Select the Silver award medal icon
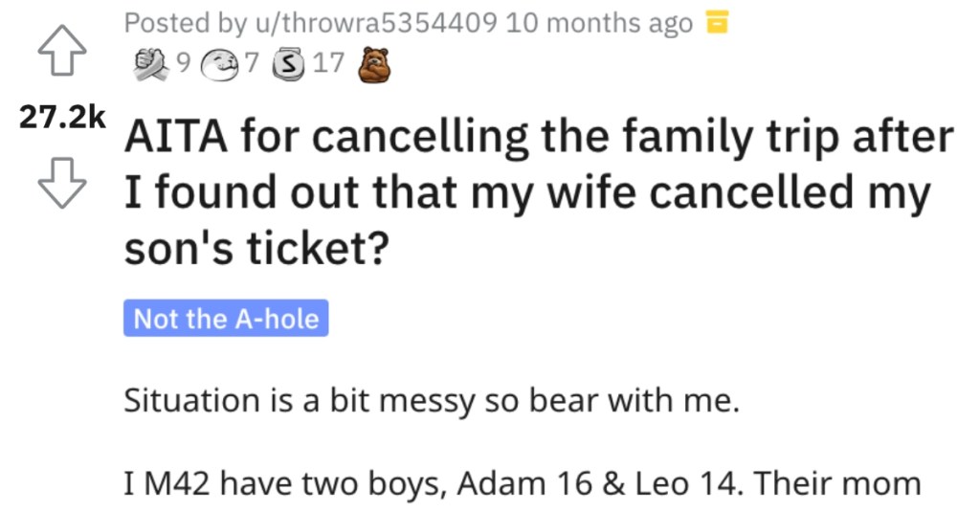This screenshot has height=512, width=980. click(x=288, y=65)
